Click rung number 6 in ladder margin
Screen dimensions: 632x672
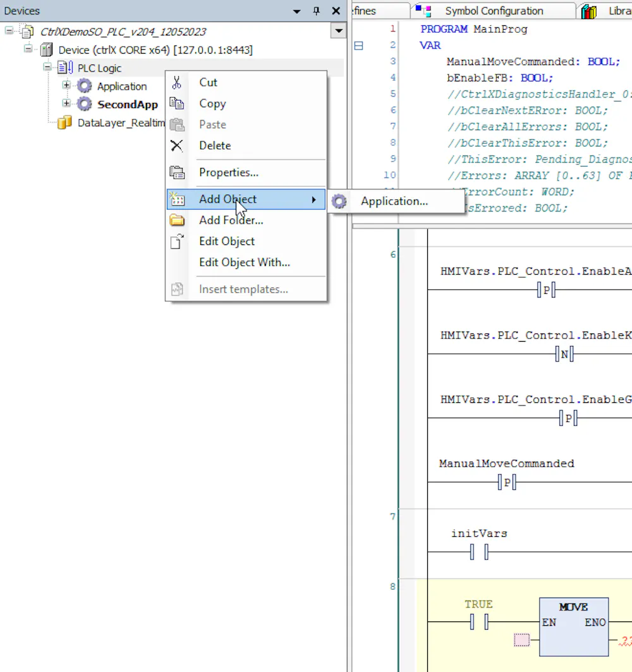[392, 255]
